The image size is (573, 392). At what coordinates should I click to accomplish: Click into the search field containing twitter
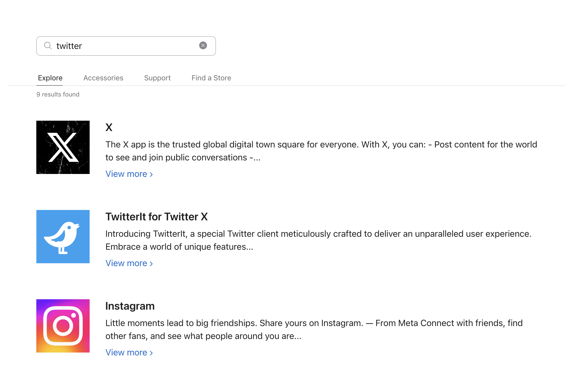126,46
